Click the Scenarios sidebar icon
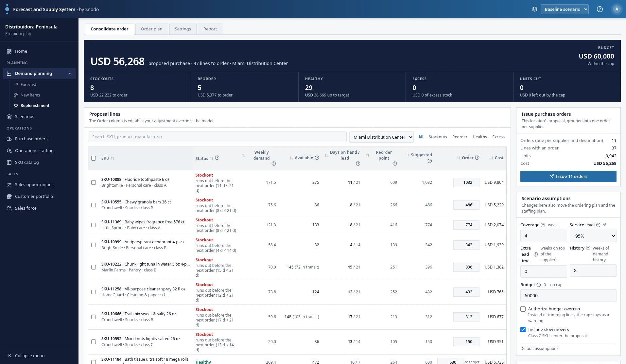This screenshot has height=364, width=626. (x=9, y=117)
